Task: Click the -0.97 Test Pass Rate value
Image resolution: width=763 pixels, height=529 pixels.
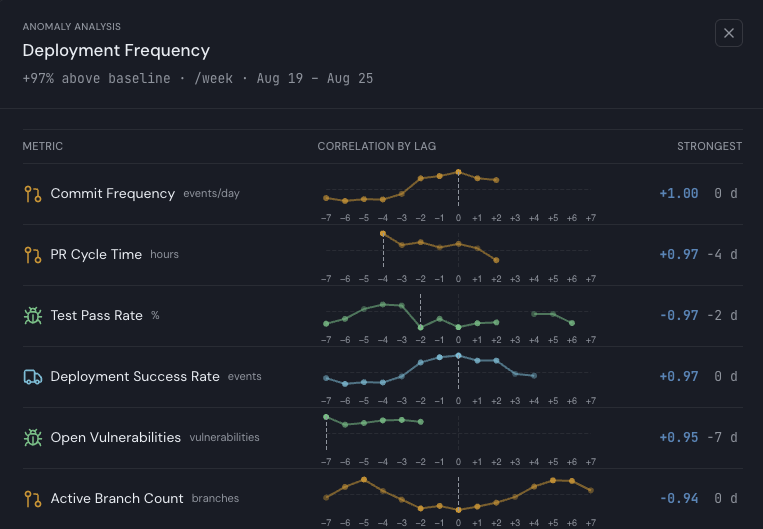Action: click(679, 315)
